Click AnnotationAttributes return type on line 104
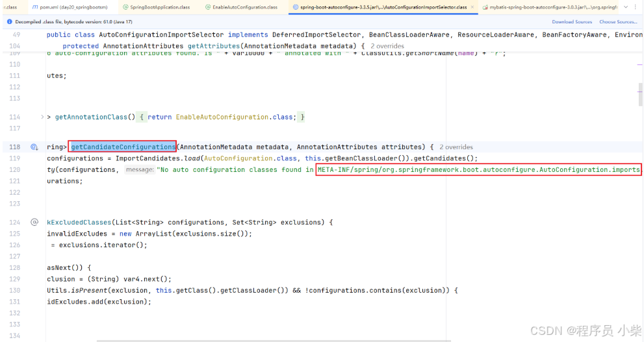Viewport: 644px width, 342px height. coord(144,46)
